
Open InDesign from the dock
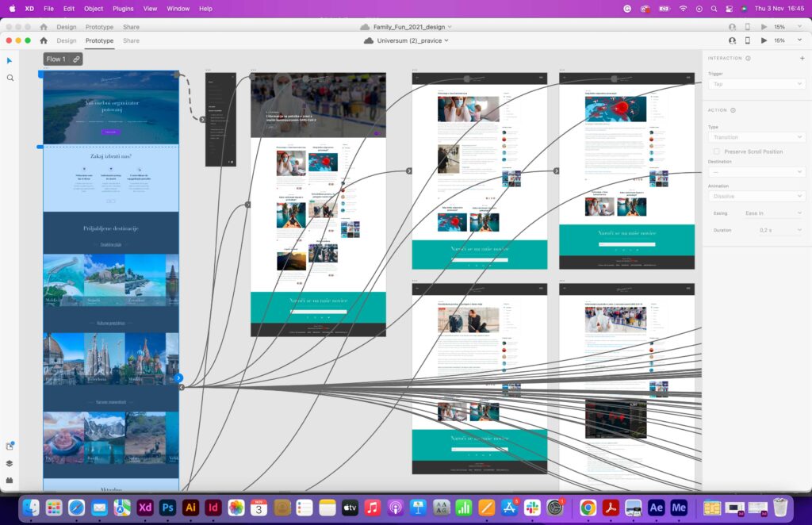click(x=213, y=508)
